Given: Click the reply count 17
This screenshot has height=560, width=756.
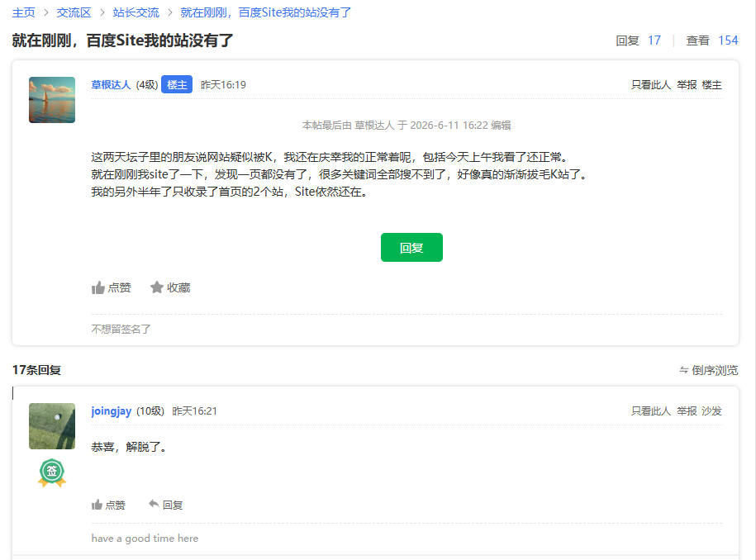Looking at the screenshot, I should click(x=654, y=40).
